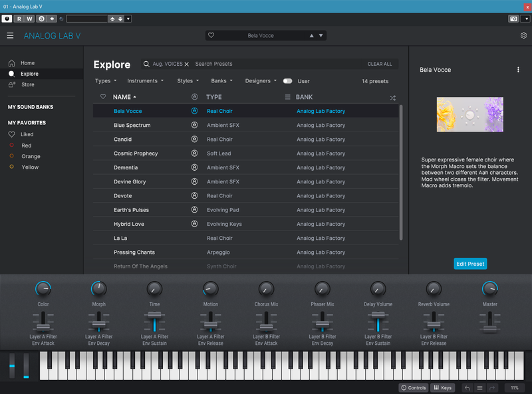Toggle the Keys keyboard panel button
This screenshot has height=394, width=532.
coord(443,388)
